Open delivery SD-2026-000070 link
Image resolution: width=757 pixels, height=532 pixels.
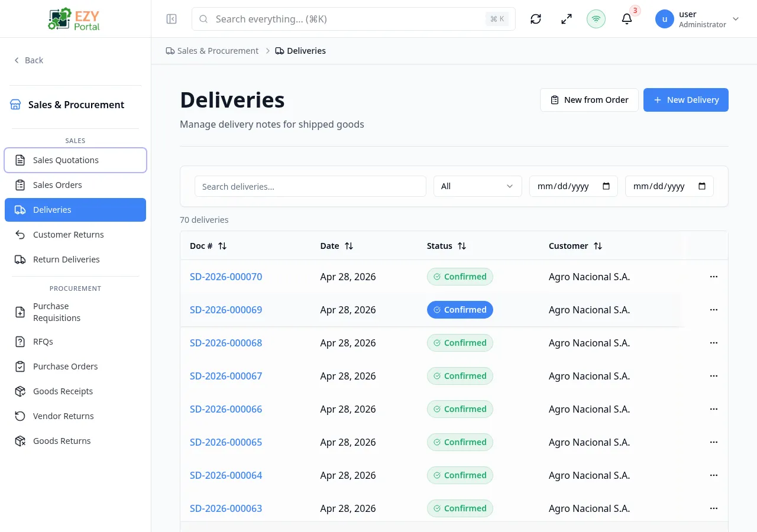pyautogui.click(x=226, y=277)
